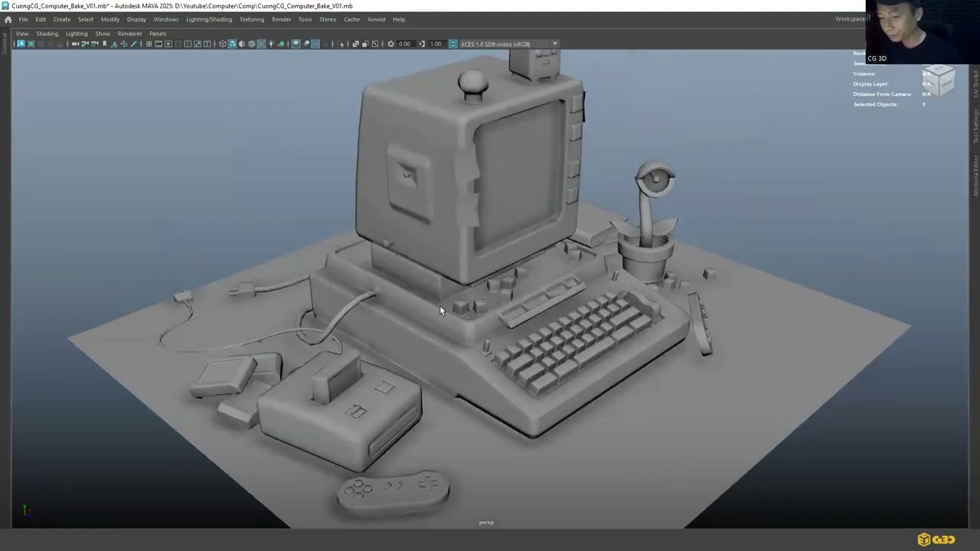Click Use All Lights bulb icon
980x551 pixels.
pyautogui.click(x=271, y=44)
